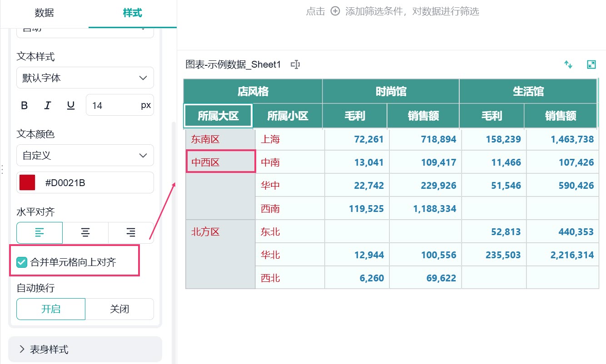This screenshot has width=606, height=364.
Task: Select the 所属小区 header cell
Action: [x=288, y=116]
